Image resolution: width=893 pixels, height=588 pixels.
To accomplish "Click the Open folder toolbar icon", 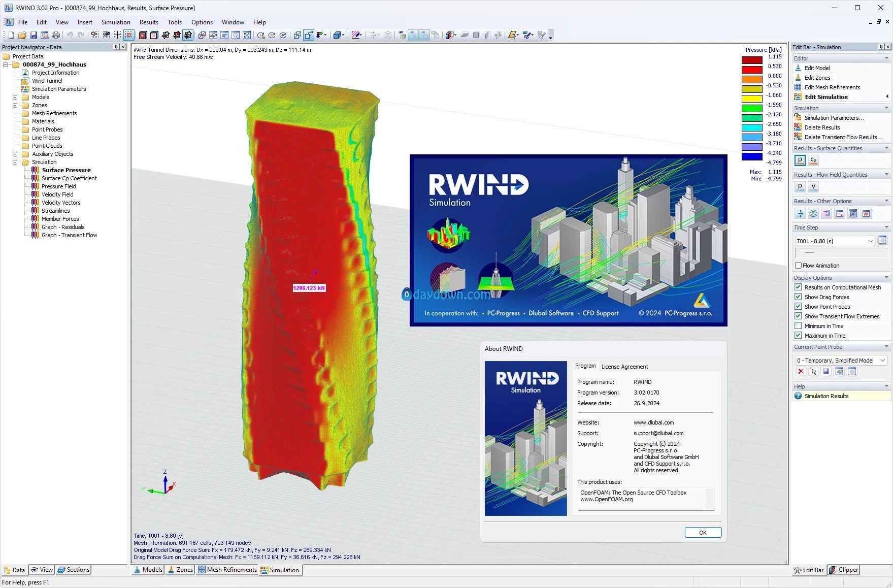I will tap(22, 35).
